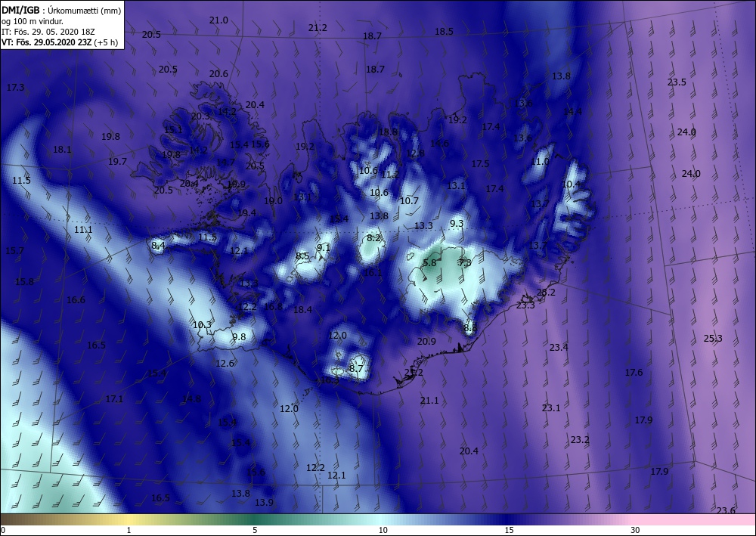Click the map value 16.1
756x536 pixels.
pos(373,273)
